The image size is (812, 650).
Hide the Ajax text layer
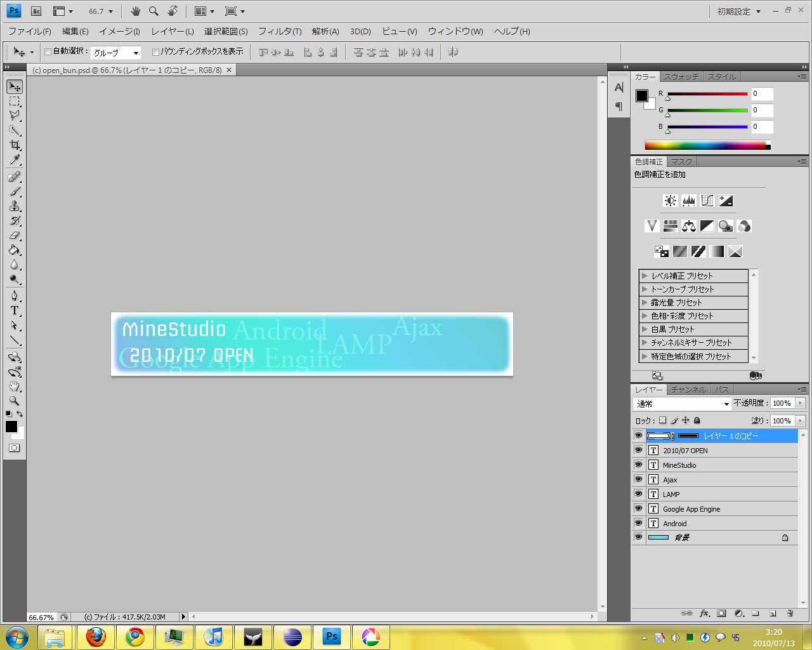[x=638, y=479]
